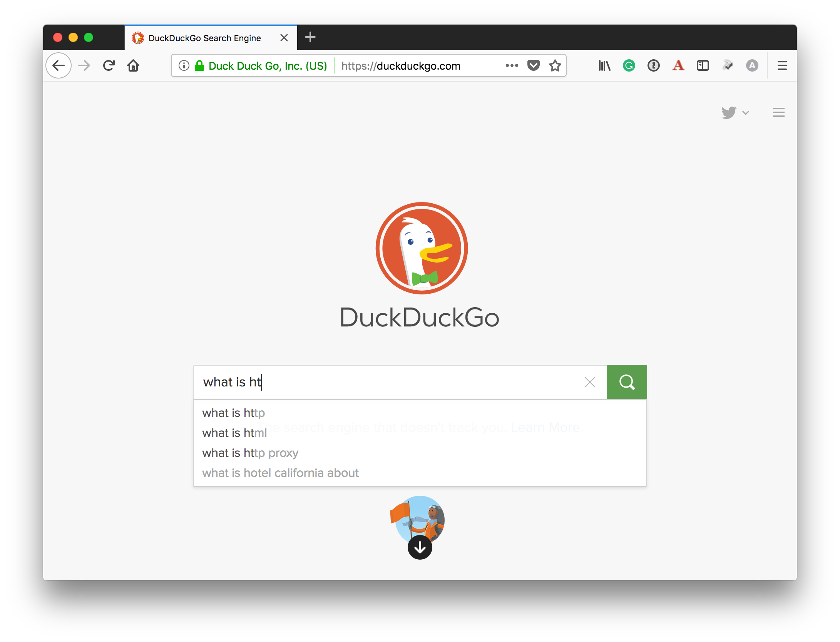Reload the current page
This screenshot has height=642, width=840.
(x=109, y=66)
